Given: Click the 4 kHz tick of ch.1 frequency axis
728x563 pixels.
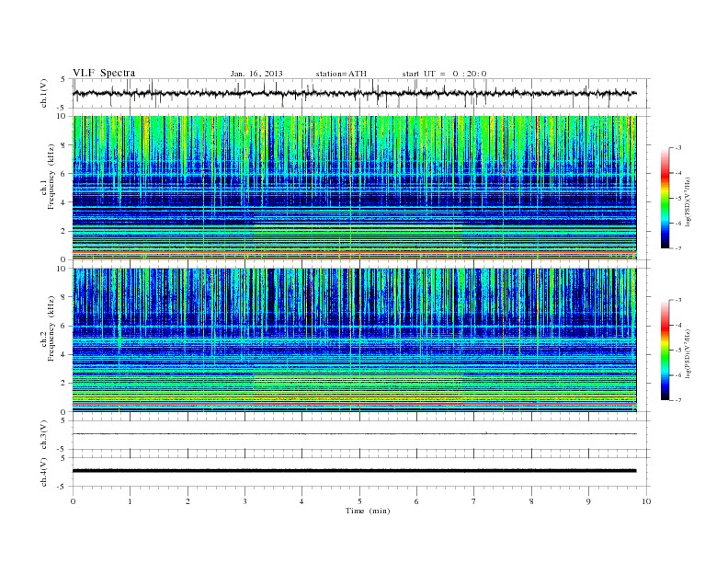Looking at the screenshot, I should 64,202.
